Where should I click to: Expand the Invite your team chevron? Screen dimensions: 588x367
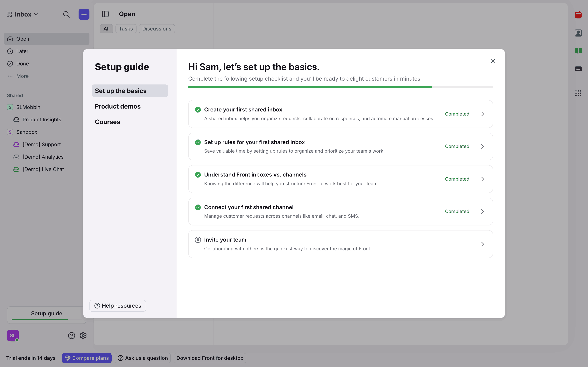coord(483,244)
